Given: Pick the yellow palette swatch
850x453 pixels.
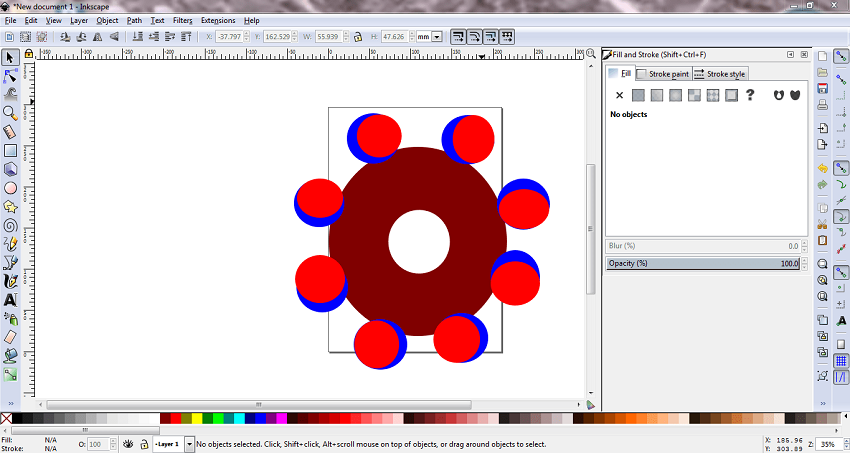Looking at the screenshot, I should tap(196, 418).
